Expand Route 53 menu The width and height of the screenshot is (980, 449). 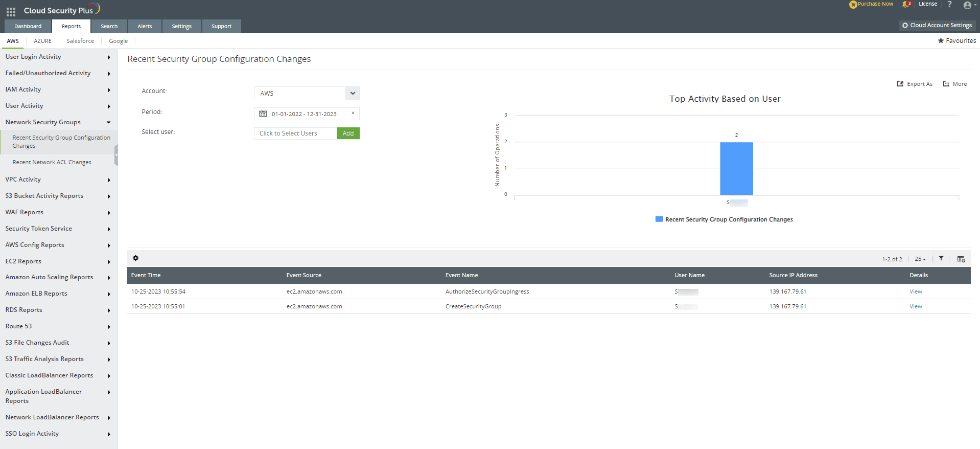pyautogui.click(x=58, y=326)
